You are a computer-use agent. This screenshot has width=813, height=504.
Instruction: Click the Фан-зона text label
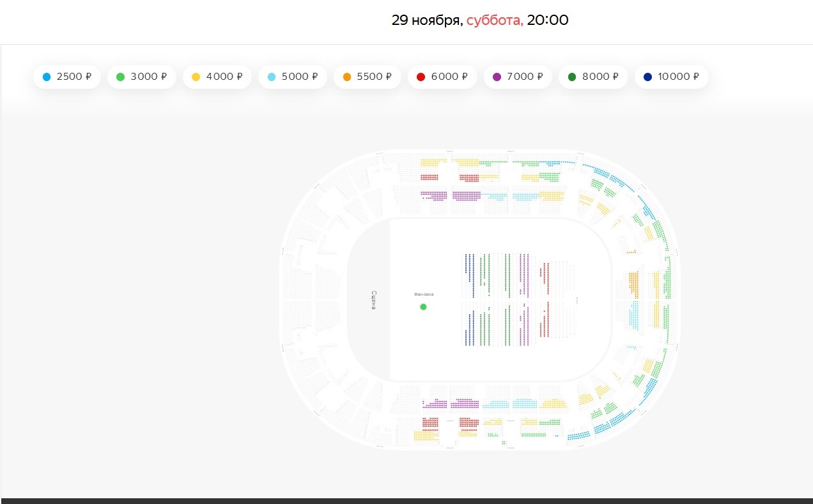pos(423,294)
